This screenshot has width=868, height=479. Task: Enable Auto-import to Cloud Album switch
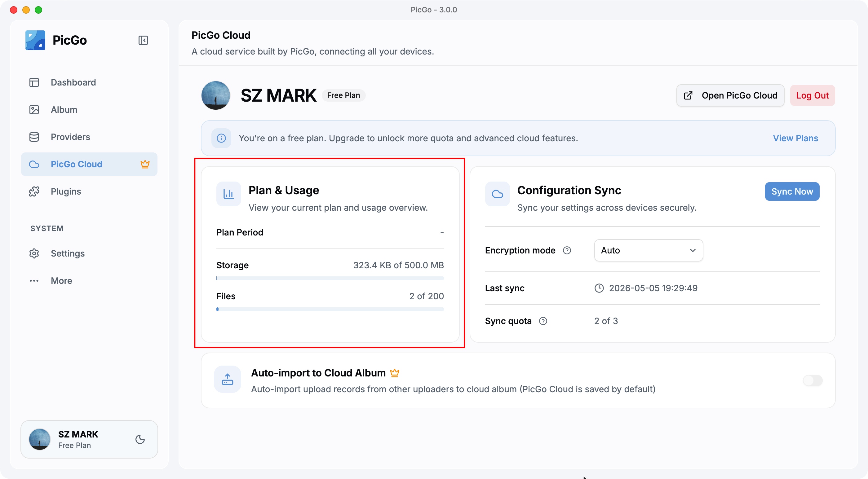pyautogui.click(x=813, y=380)
